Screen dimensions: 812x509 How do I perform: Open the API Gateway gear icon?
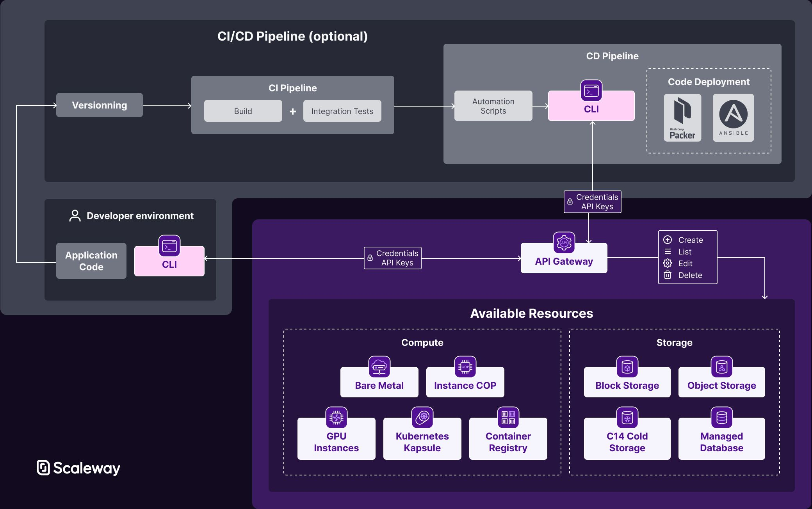tap(563, 243)
